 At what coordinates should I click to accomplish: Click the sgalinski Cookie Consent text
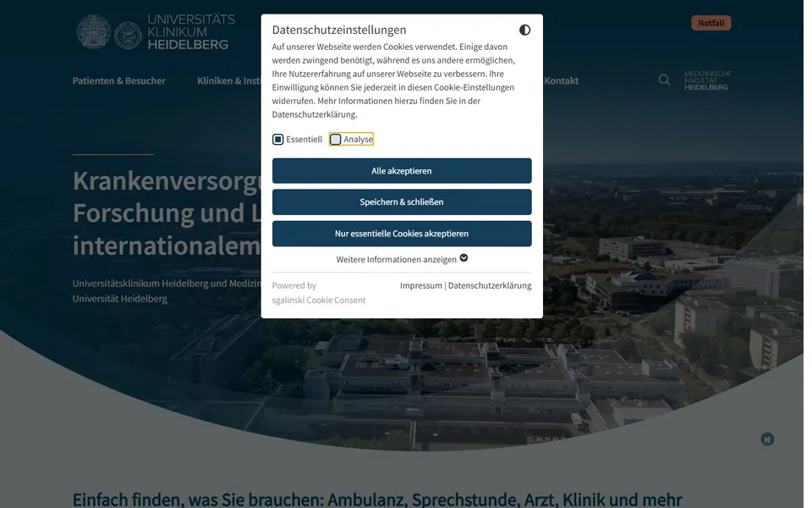tap(319, 300)
